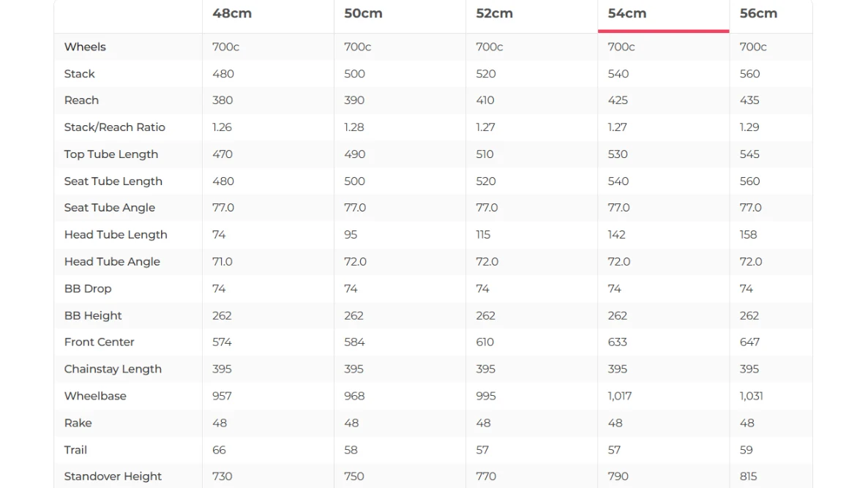868x488 pixels.
Task: Select the 52cm size column header
Action: click(x=494, y=13)
